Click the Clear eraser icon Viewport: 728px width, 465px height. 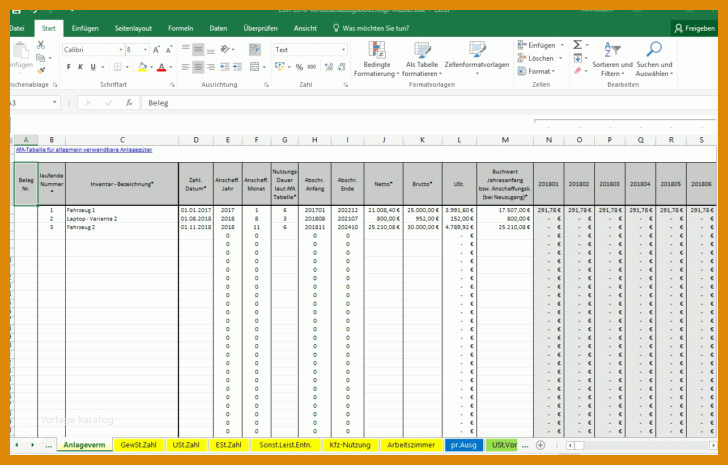(577, 71)
